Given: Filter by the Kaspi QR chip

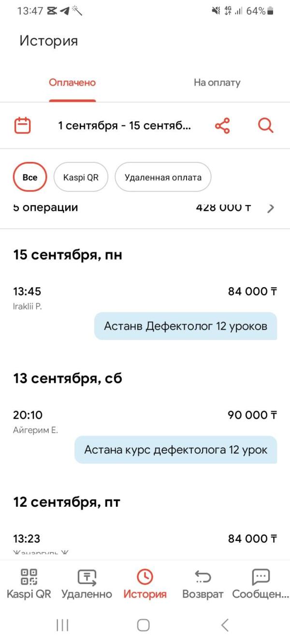Looking at the screenshot, I should point(81,177).
